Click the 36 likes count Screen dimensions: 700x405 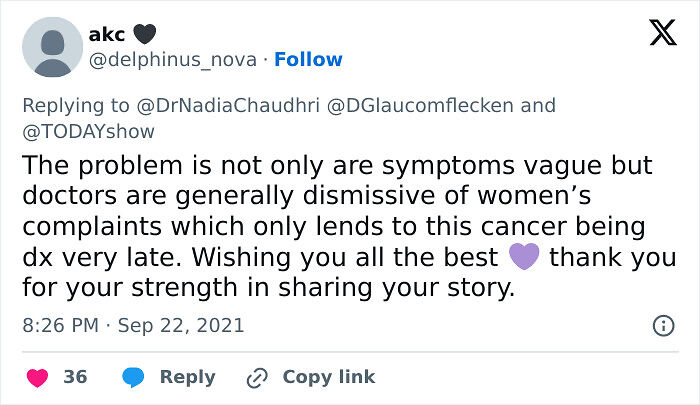(x=75, y=377)
